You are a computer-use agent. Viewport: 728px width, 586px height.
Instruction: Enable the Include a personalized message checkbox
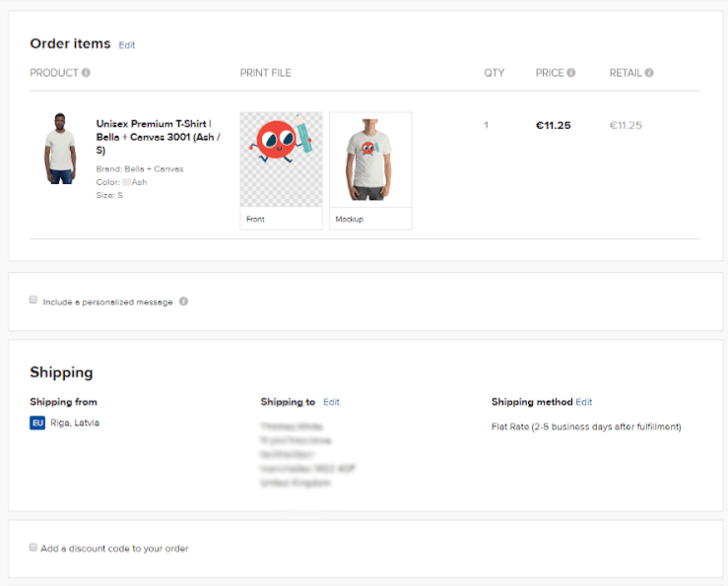click(x=33, y=300)
